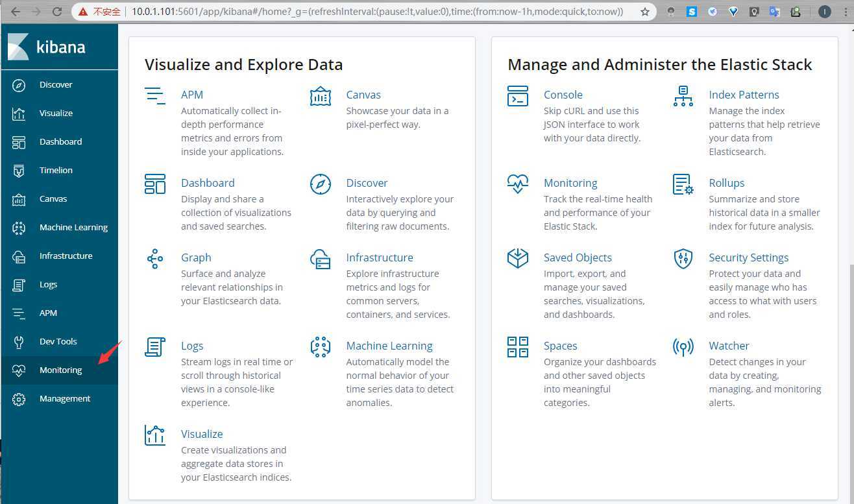Follow the Rollups title link
The width and height of the screenshot is (854, 504).
pyautogui.click(x=727, y=183)
